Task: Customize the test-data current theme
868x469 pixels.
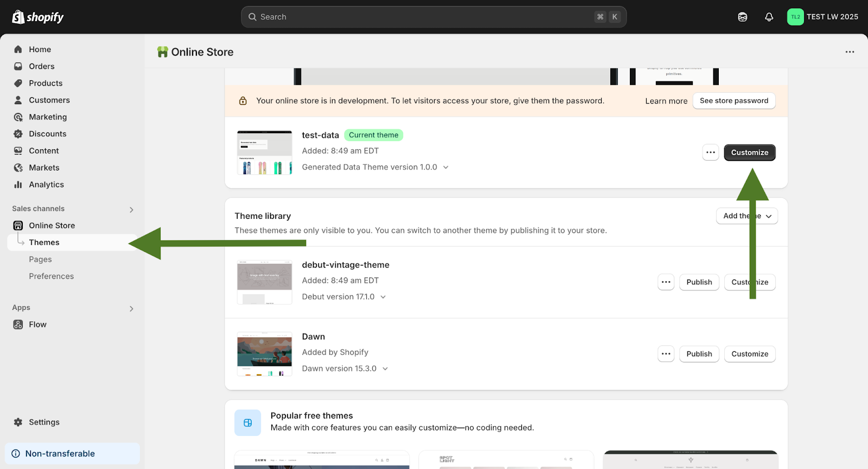Action: [750, 153]
